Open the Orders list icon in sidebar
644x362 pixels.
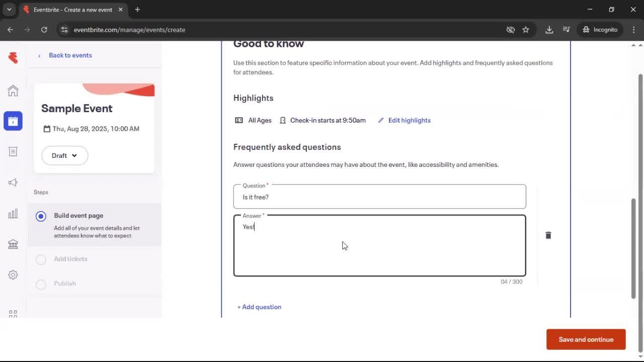(x=13, y=152)
